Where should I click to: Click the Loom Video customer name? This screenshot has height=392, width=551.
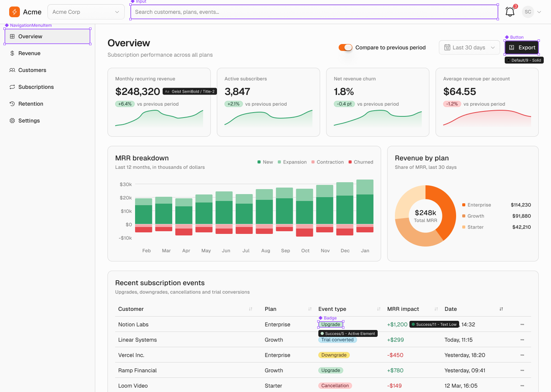point(133,386)
